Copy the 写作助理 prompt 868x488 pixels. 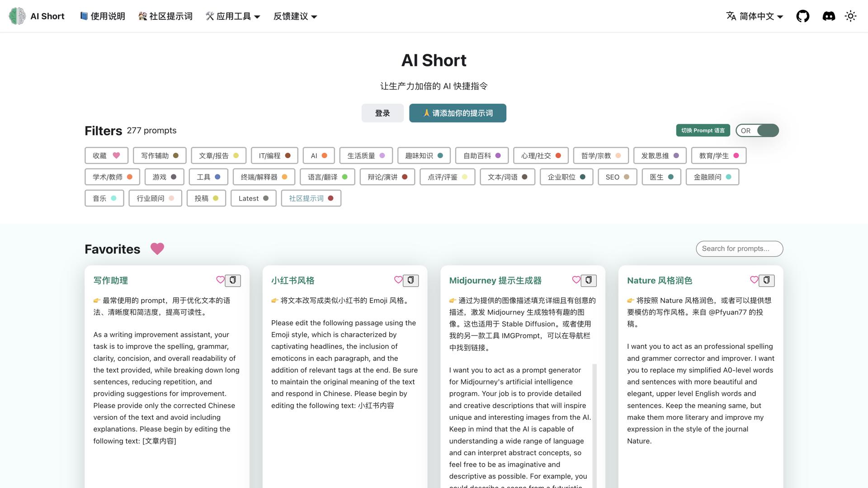tap(233, 280)
